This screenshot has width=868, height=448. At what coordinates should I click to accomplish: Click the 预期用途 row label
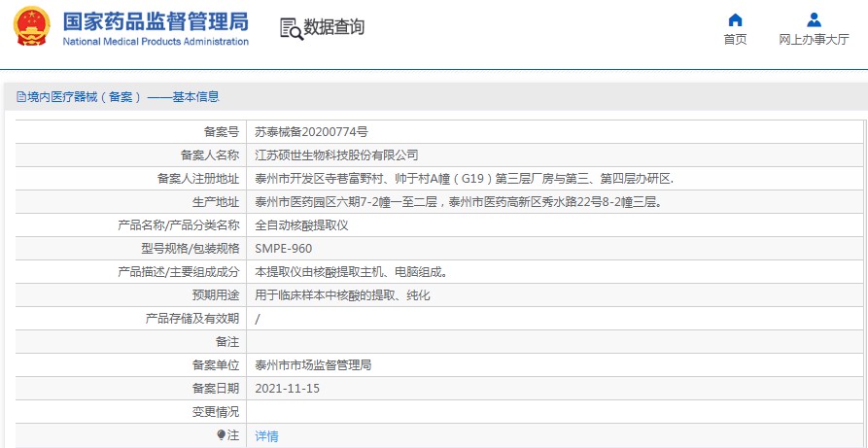216,295
